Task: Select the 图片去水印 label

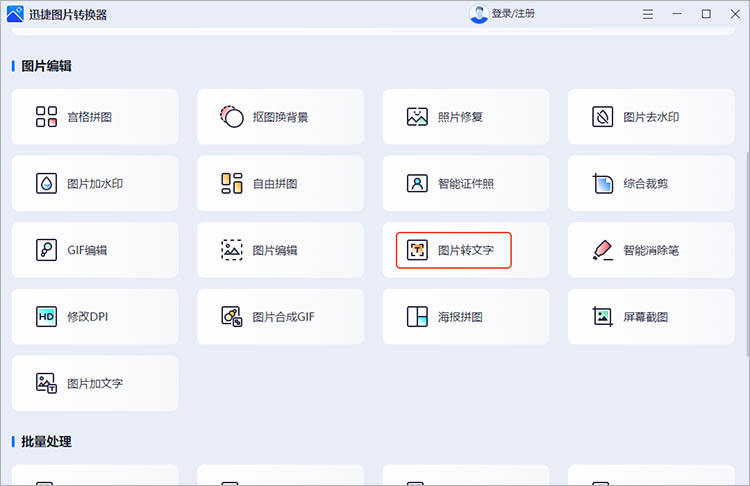Action: (x=651, y=117)
